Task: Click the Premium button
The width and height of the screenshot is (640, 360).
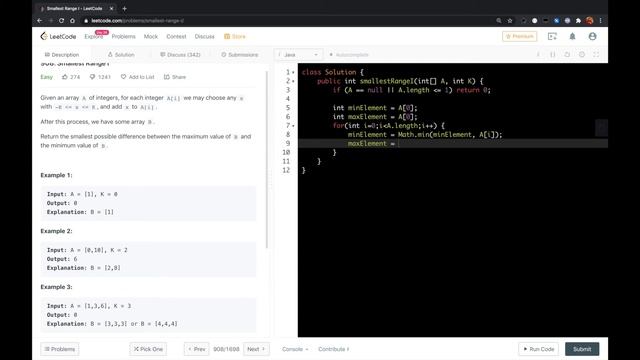Action: (x=520, y=36)
